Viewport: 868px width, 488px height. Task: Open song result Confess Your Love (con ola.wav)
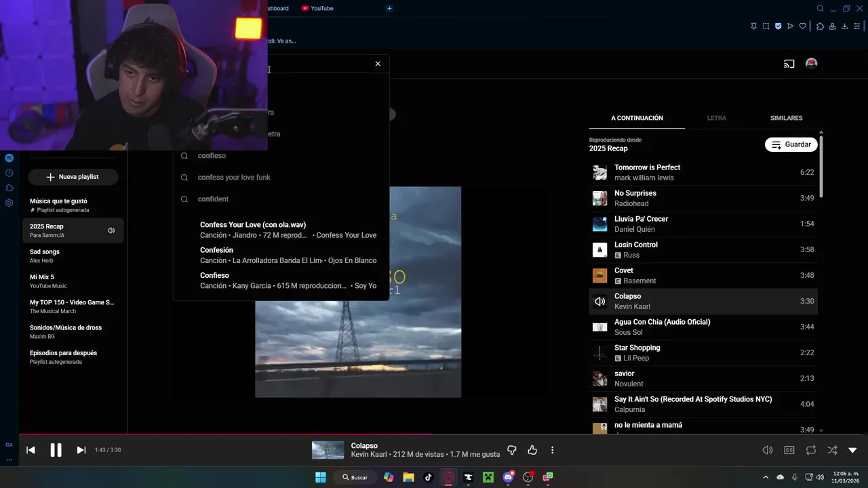tap(281, 230)
